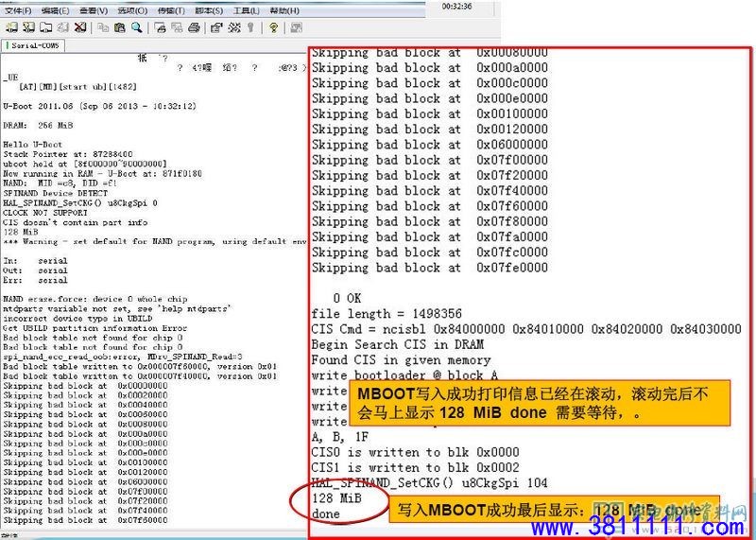Click the 'Hello U-Boot' line
The height and width of the screenshot is (540, 756).
[33, 145]
